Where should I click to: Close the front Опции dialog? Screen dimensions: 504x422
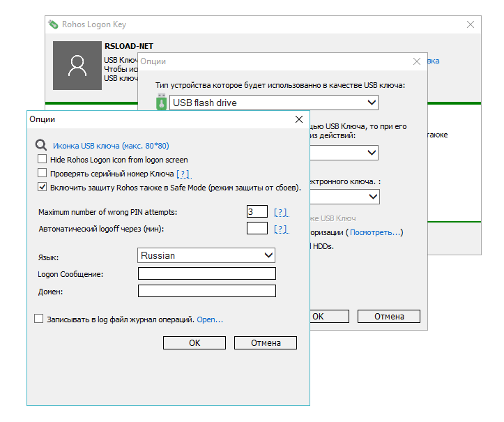tap(299, 119)
